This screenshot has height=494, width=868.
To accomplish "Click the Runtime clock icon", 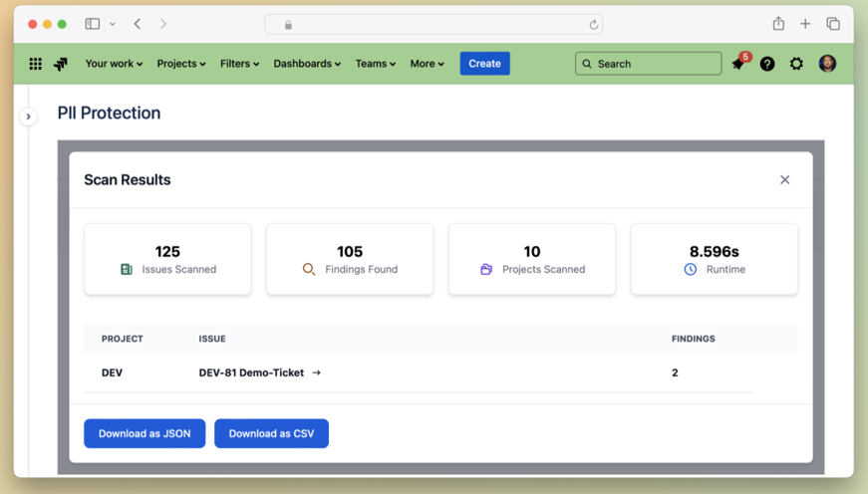I will pyautogui.click(x=691, y=269).
